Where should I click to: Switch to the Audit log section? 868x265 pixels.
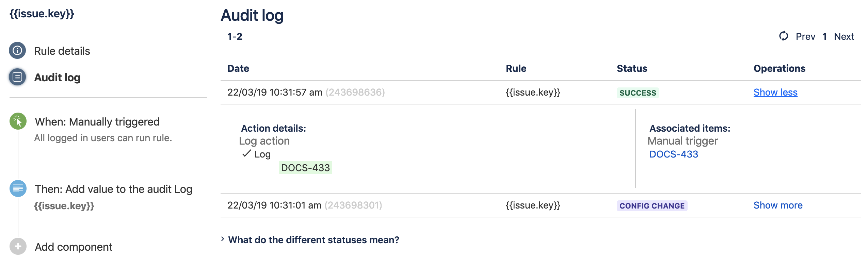pyautogui.click(x=57, y=78)
